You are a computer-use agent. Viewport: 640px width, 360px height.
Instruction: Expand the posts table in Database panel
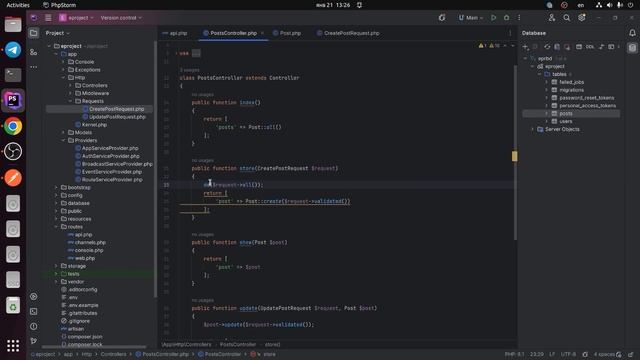click(x=547, y=113)
